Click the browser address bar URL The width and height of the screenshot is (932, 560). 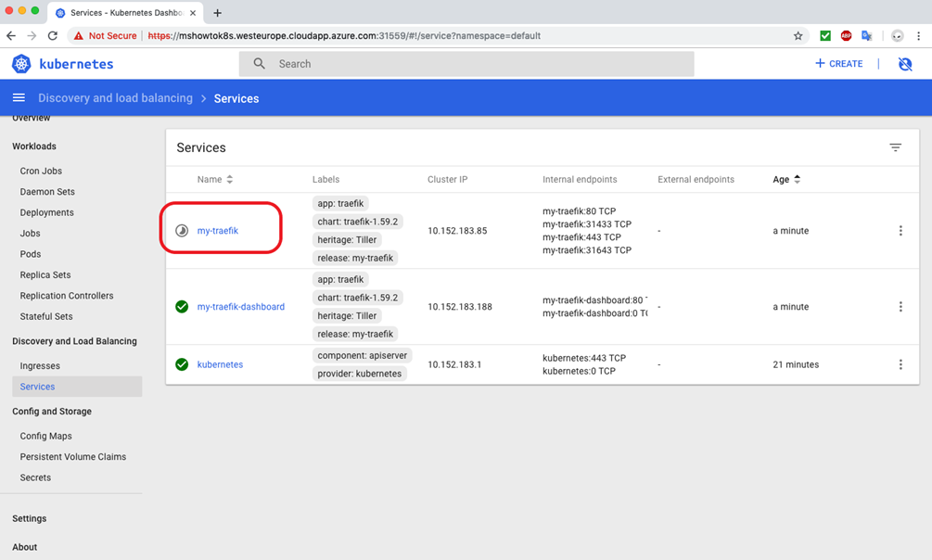click(x=344, y=35)
